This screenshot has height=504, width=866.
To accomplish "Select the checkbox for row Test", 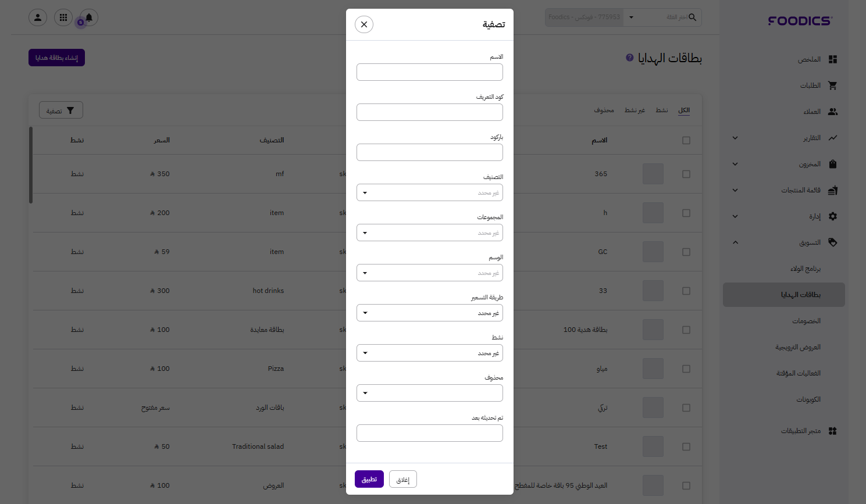I will (x=686, y=447).
